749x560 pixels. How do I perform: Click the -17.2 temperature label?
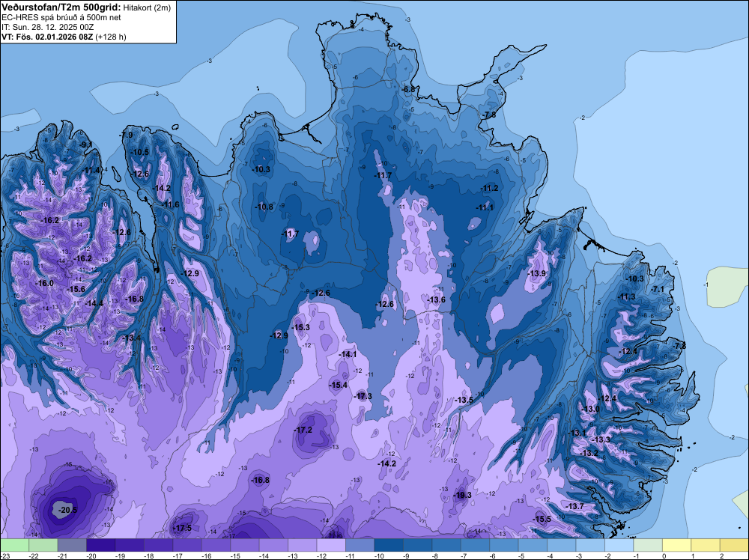(303, 430)
